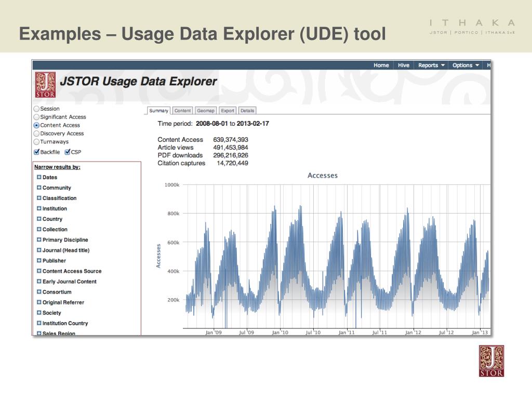Click the JSTOR Usage Data Explorer title

point(138,82)
